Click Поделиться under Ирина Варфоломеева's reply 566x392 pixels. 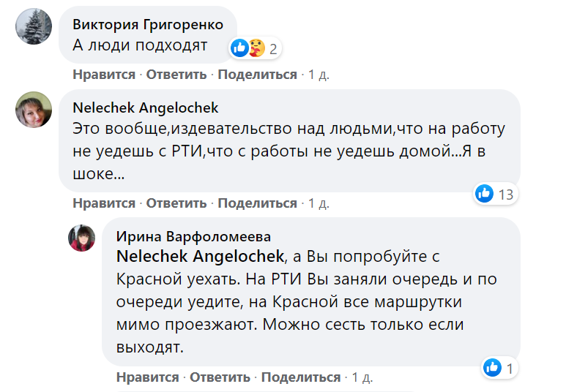coord(301,377)
